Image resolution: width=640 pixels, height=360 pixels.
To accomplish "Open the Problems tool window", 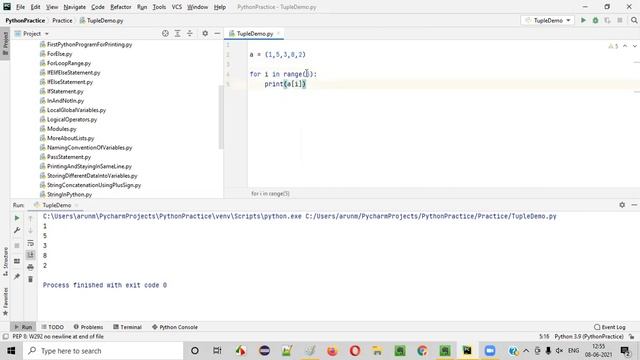I will (x=88, y=327).
